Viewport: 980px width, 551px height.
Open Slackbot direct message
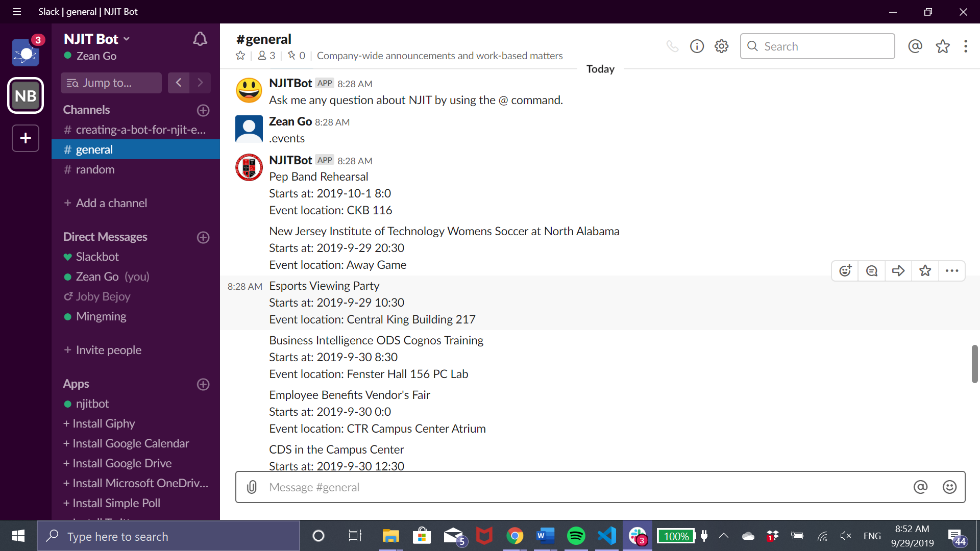(x=97, y=257)
